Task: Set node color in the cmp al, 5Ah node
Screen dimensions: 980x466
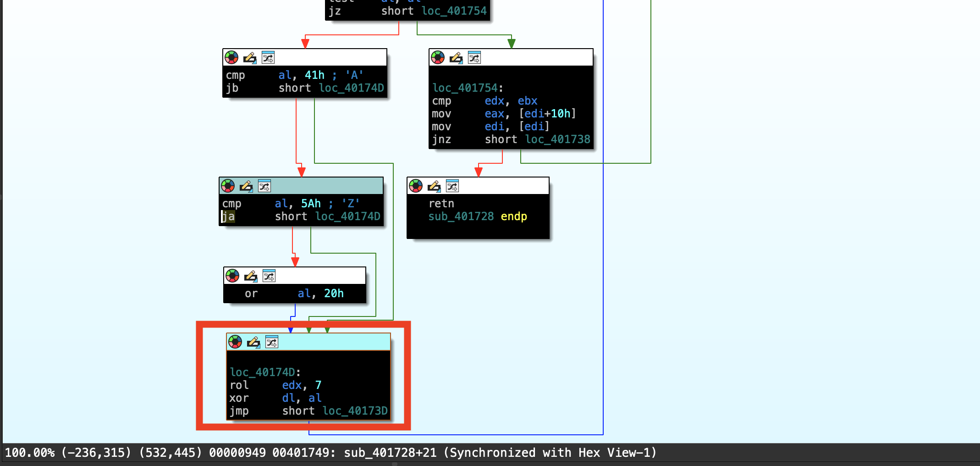Action: [228, 186]
